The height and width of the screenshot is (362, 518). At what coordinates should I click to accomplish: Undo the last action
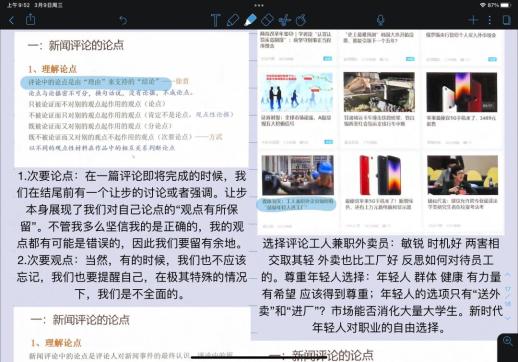coord(123,21)
